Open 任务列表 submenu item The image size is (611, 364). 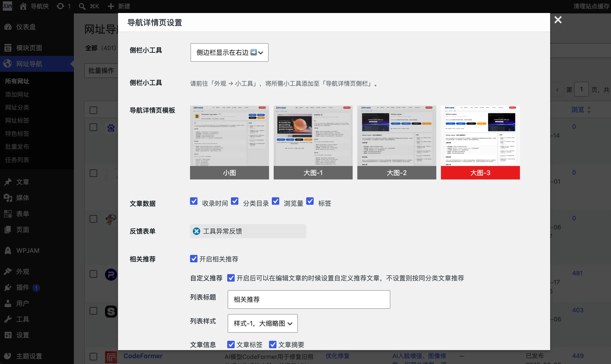click(x=17, y=160)
